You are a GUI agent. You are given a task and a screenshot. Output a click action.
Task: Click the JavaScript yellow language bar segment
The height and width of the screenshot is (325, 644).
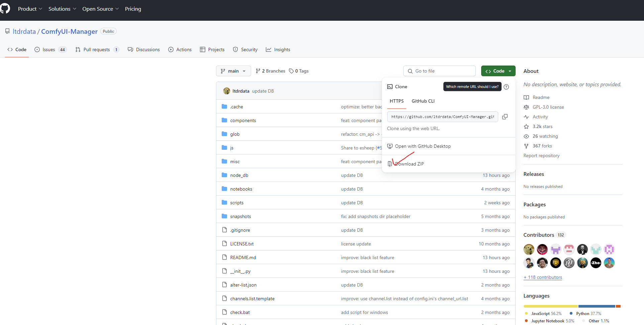tap(550, 306)
